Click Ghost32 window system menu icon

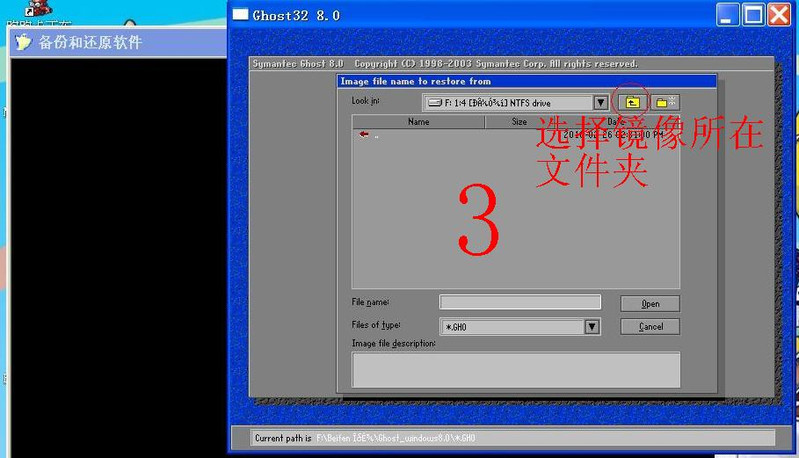tap(241, 15)
